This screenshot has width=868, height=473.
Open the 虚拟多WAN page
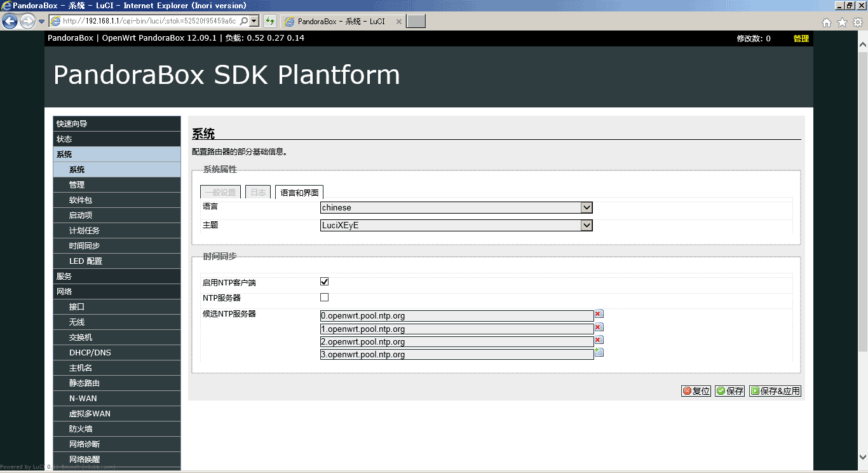click(x=117, y=413)
